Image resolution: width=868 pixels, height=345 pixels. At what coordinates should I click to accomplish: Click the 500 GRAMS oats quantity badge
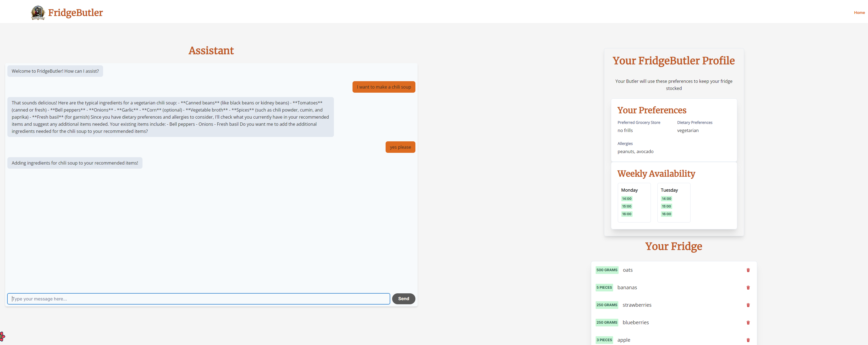tap(607, 270)
